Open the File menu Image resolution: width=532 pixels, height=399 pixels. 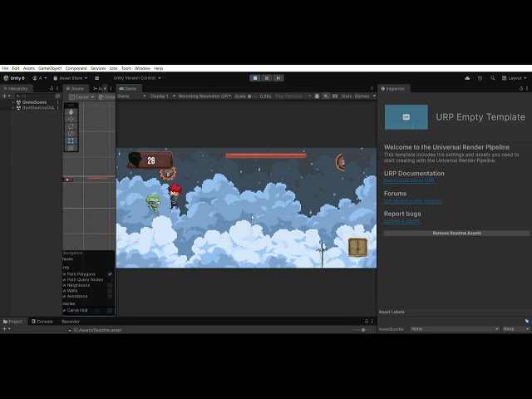[5, 68]
